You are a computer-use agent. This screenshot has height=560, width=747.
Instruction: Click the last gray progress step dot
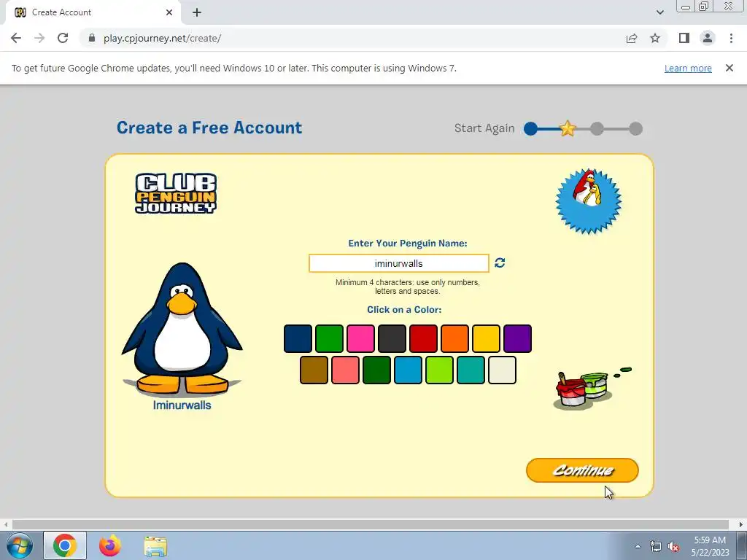click(635, 128)
